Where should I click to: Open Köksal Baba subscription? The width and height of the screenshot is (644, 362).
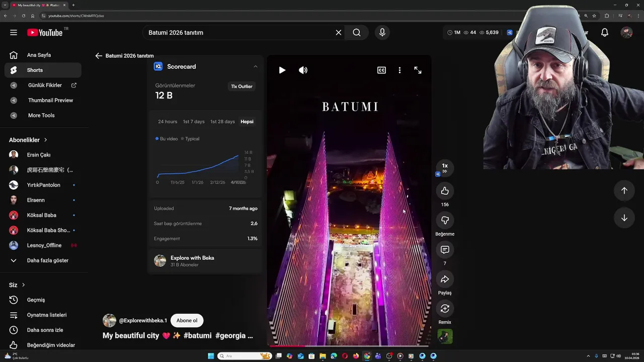[x=43, y=215]
